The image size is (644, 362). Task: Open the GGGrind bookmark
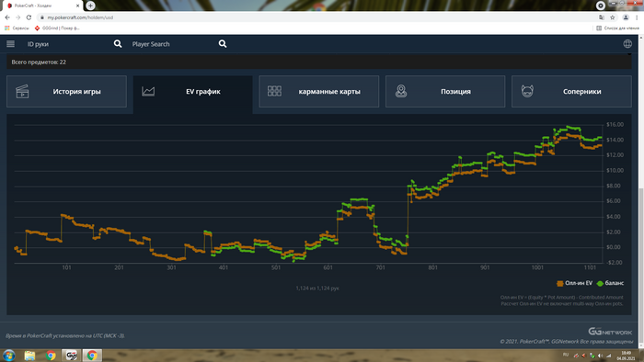pos(57,28)
